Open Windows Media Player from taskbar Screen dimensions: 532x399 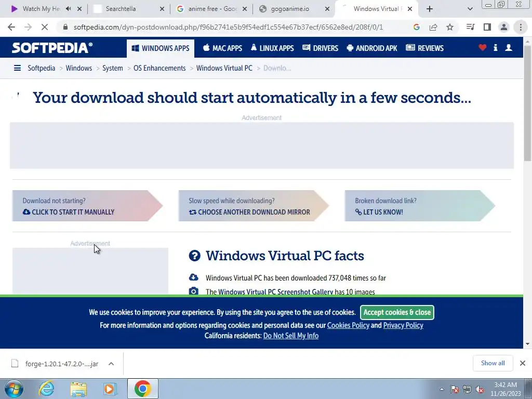pyautogui.click(x=110, y=389)
